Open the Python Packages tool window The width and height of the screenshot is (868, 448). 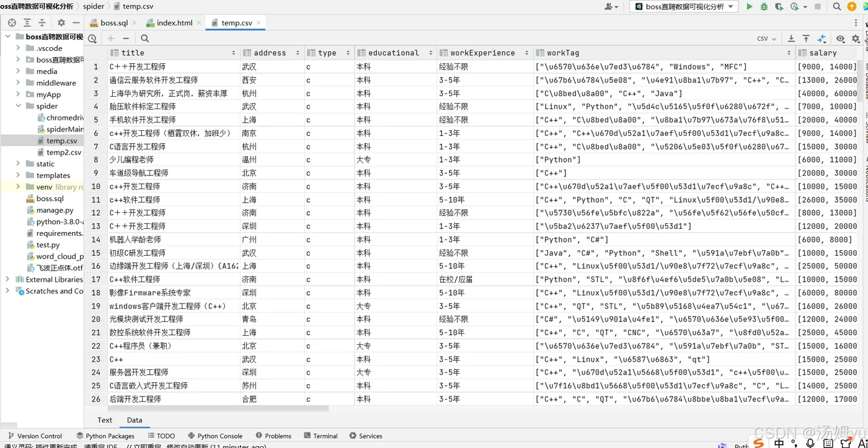tap(105, 436)
